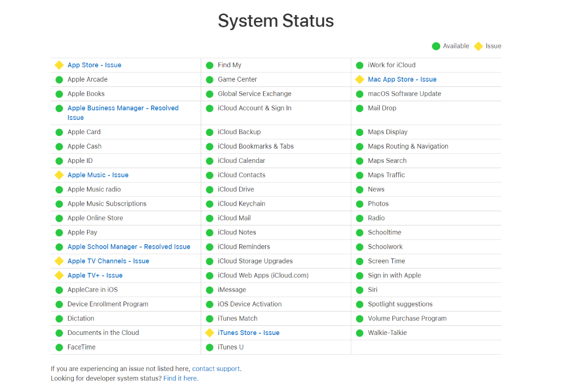Open the Mac App Store - Issue link
This screenshot has height=392, width=584.
(402, 79)
